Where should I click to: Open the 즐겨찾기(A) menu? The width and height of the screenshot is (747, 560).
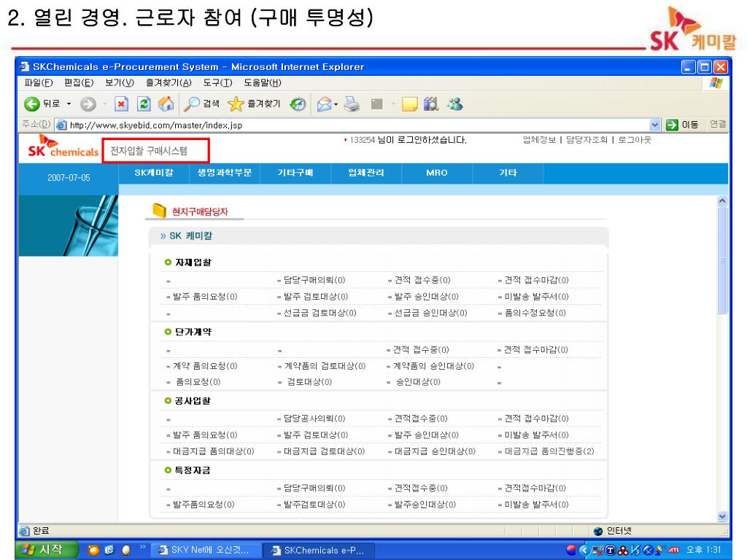pyautogui.click(x=169, y=83)
